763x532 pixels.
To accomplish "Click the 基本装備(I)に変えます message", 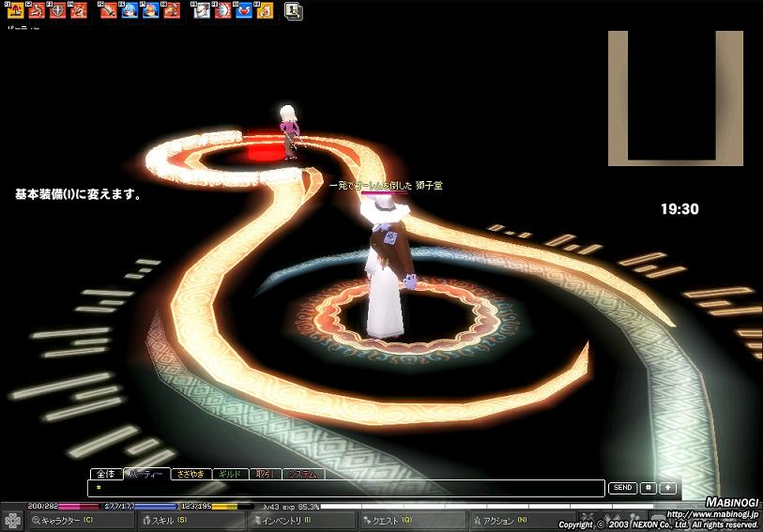I will pyautogui.click(x=78, y=194).
